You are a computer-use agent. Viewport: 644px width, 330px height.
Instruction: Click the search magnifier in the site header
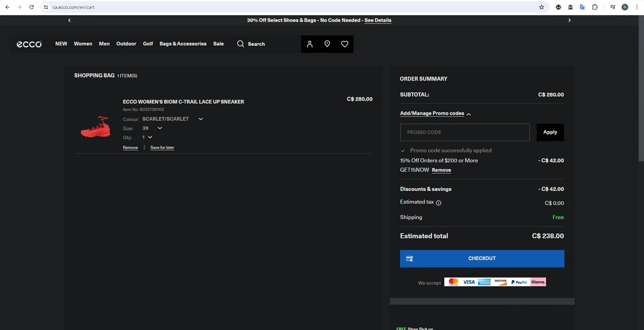click(x=240, y=44)
